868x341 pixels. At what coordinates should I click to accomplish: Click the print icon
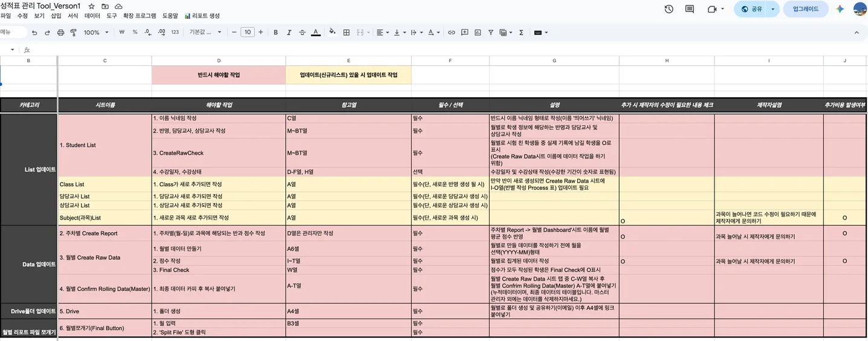pos(60,33)
